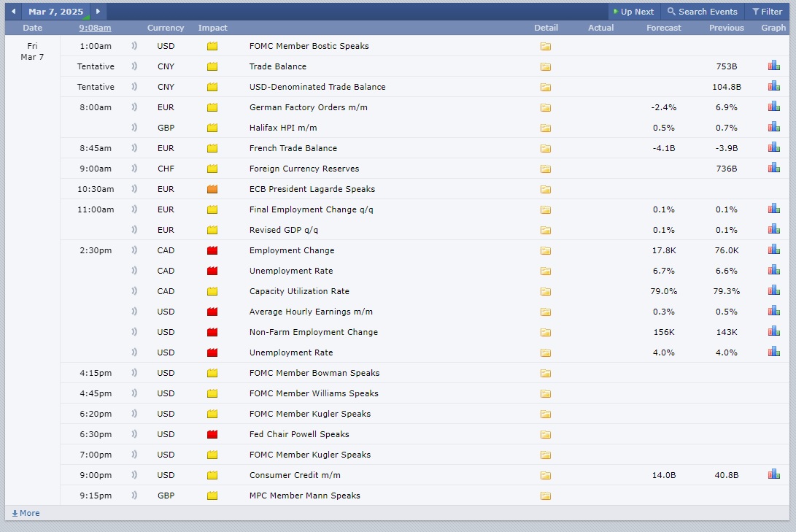Show graph for Foreign Currency Reserves

coord(773,168)
